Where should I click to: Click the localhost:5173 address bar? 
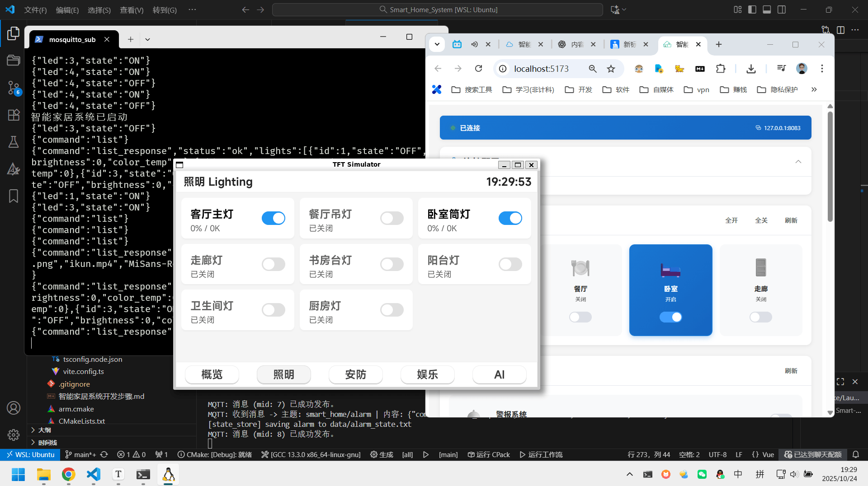point(541,69)
